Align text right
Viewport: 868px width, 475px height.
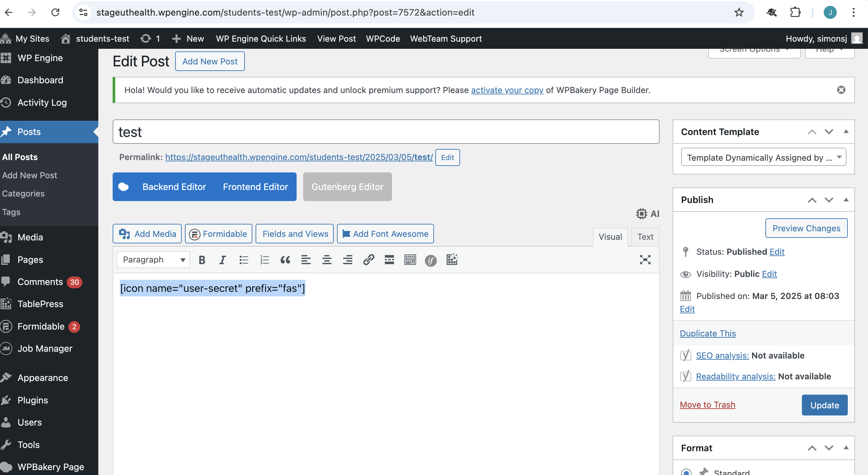point(347,260)
